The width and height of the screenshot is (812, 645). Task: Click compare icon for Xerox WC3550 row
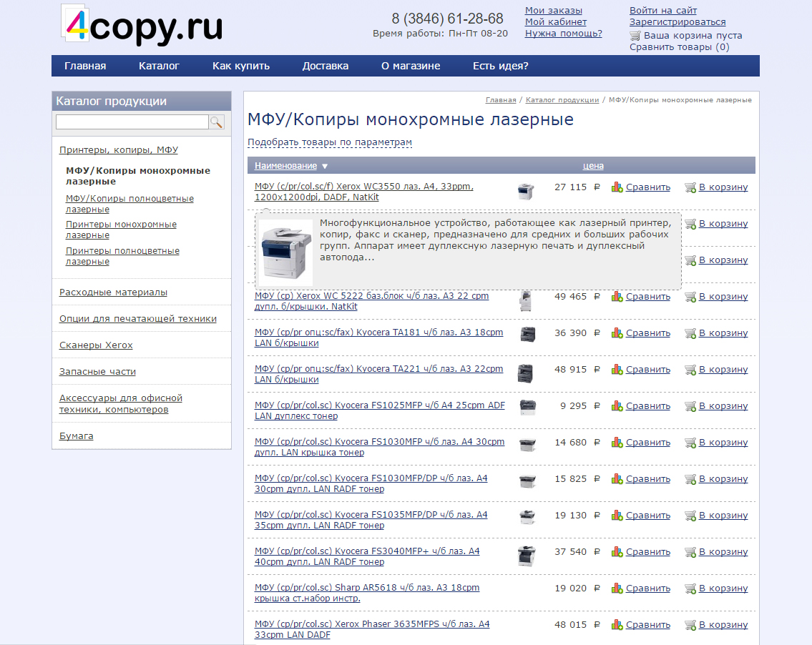click(x=617, y=187)
